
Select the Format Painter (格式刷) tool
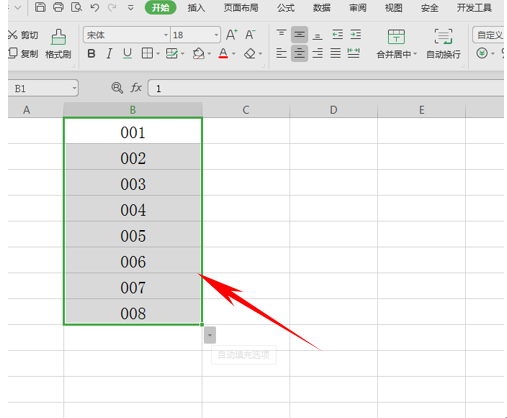tap(58, 44)
